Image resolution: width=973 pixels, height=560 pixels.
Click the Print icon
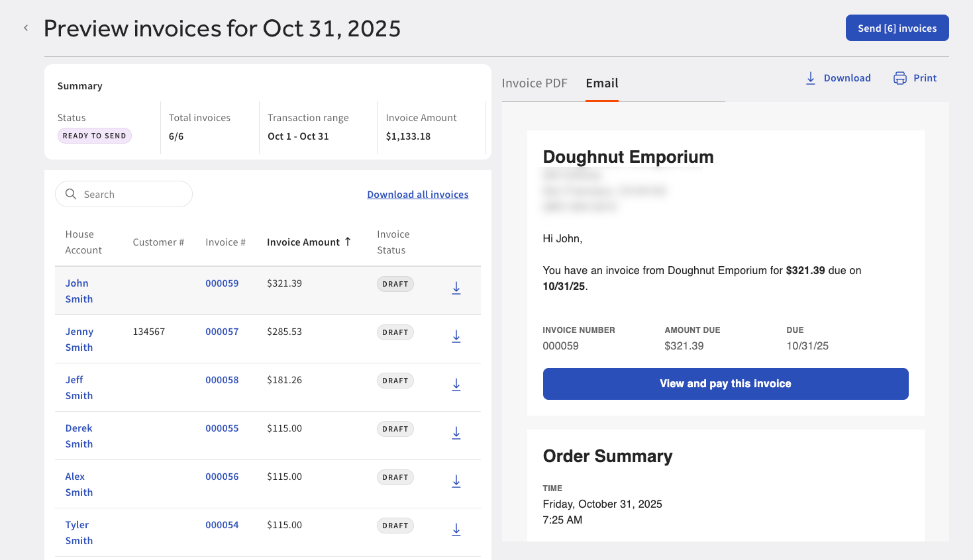(900, 78)
